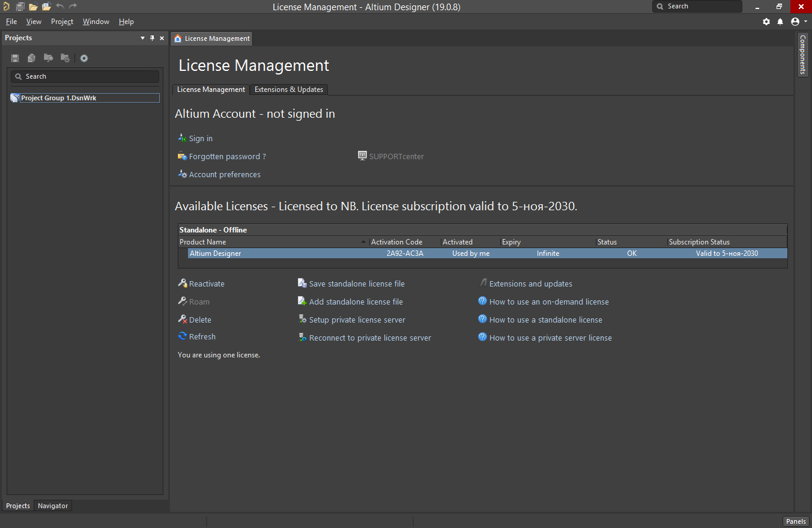Click the Notifications bell icon
812x528 pixels.
point(781,21)
